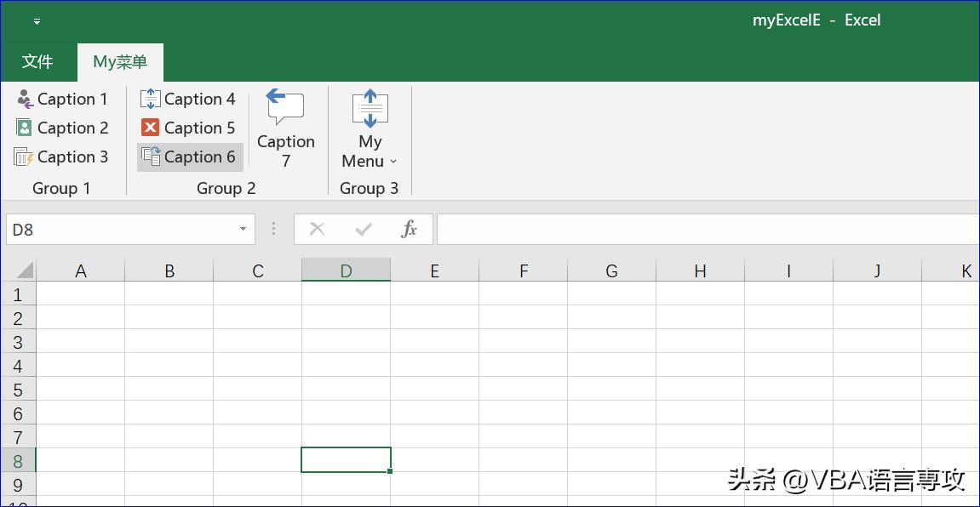Click the insert function fx icon
Viewport: 980px width, 507px height.
click(x=409, y=229)
